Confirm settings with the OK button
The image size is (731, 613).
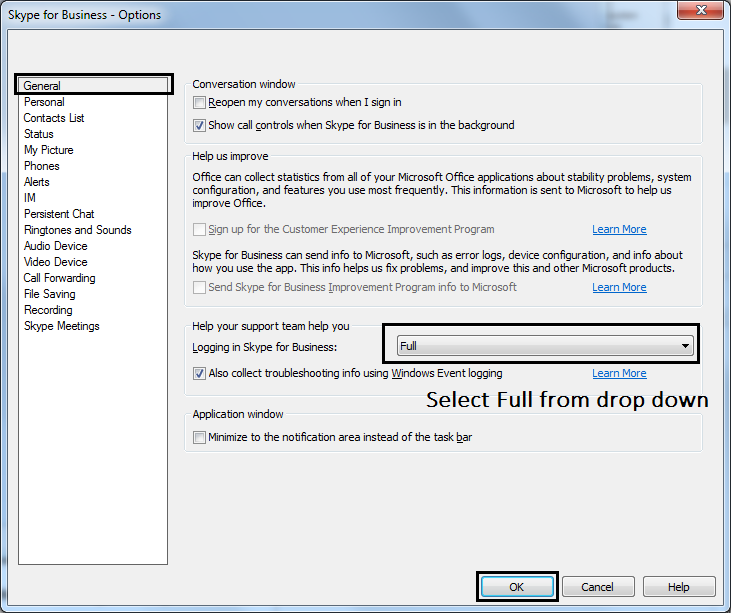(x=517, y=586)
